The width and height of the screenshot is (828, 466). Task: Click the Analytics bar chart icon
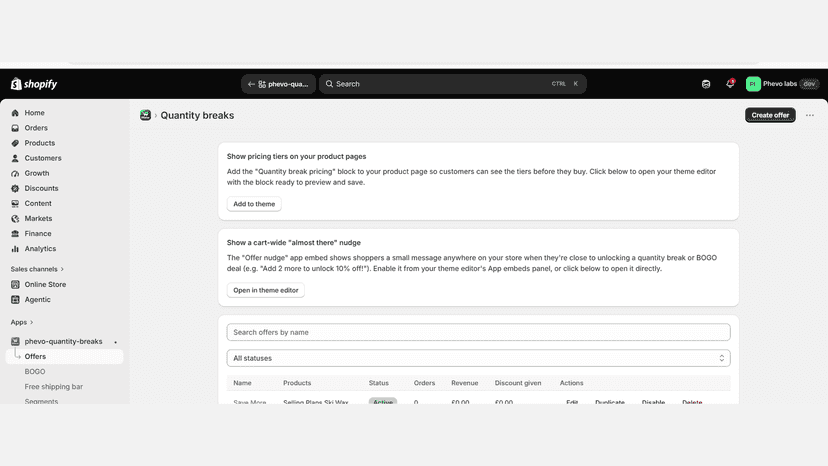[15, 248]
